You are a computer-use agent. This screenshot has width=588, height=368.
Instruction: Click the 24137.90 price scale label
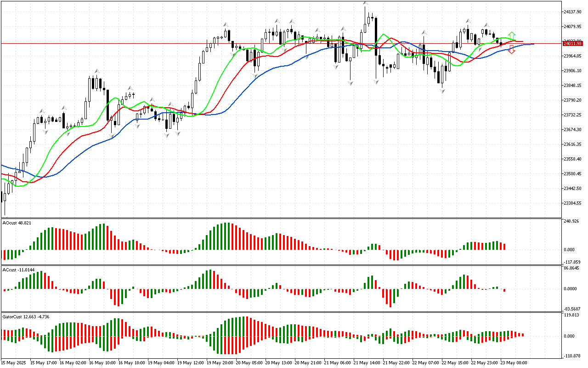click(x=572, y=11)
